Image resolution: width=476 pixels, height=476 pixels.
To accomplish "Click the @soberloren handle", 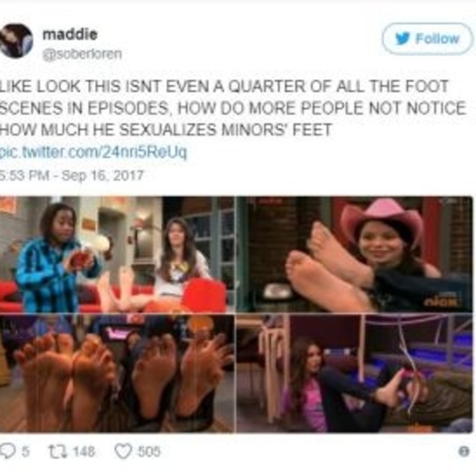I will (x=82, y=54).
